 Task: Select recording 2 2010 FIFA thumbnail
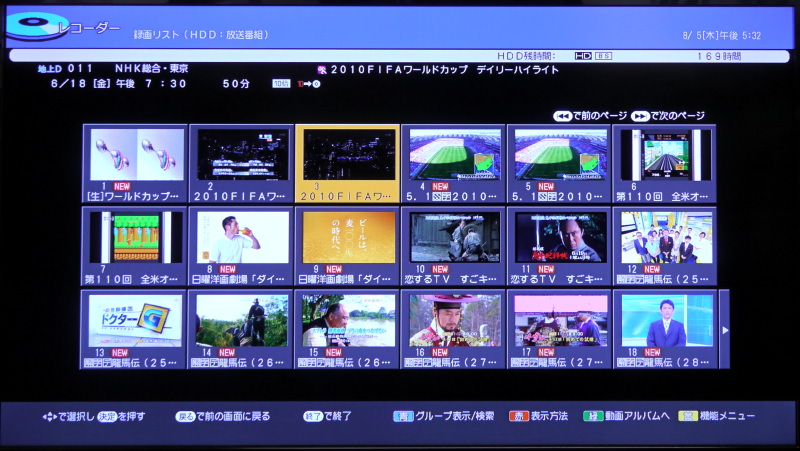click(243, 154)
